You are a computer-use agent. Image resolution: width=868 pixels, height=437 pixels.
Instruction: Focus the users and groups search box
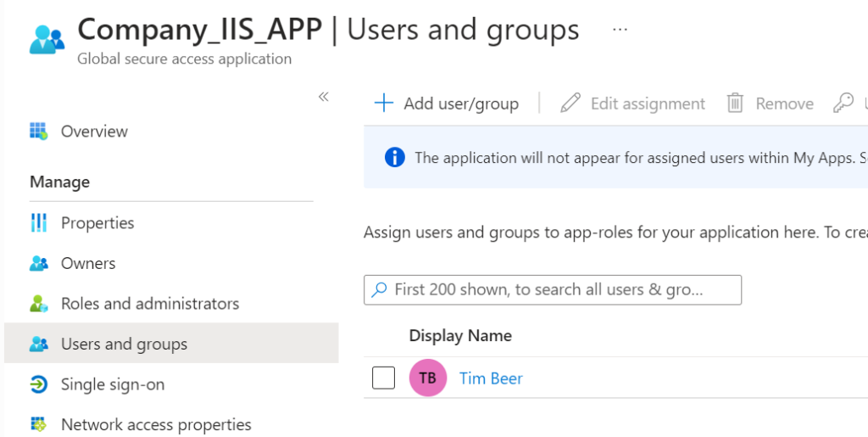[553, 289]
